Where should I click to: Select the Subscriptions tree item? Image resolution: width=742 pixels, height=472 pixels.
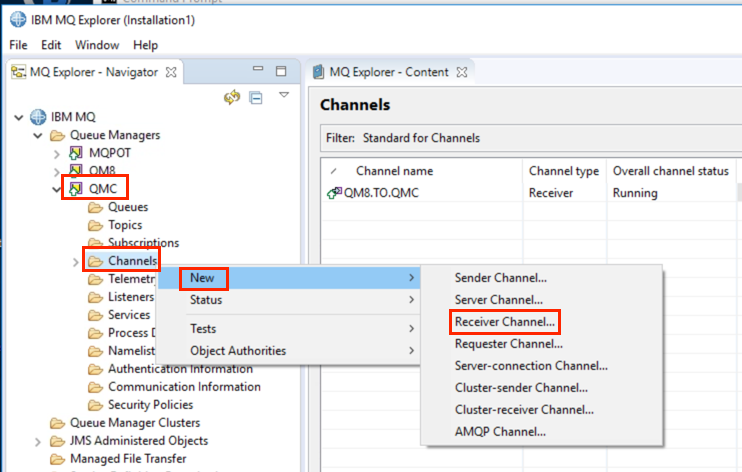pos(143,243)
